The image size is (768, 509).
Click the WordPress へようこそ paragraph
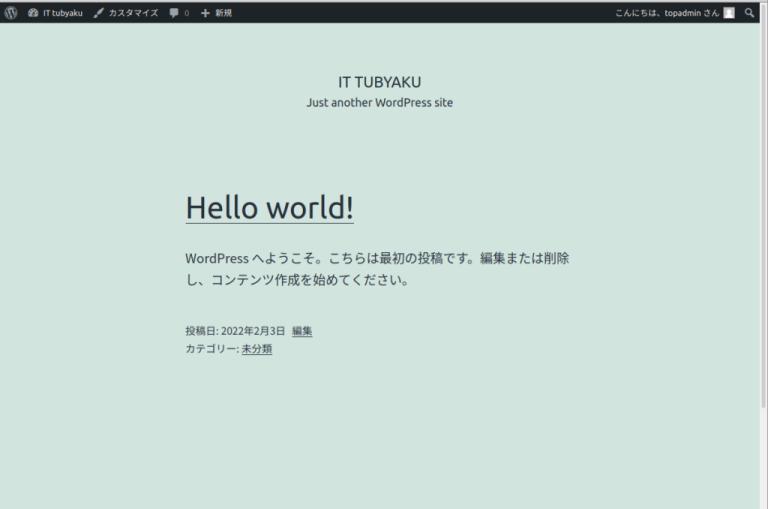tap(377, 269)
